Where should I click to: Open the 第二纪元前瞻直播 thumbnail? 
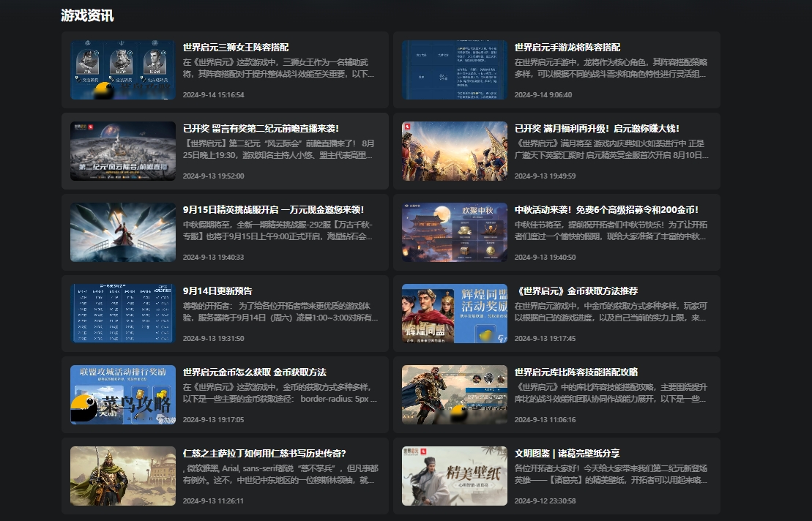pyautogui.click(x=122, y=151)
